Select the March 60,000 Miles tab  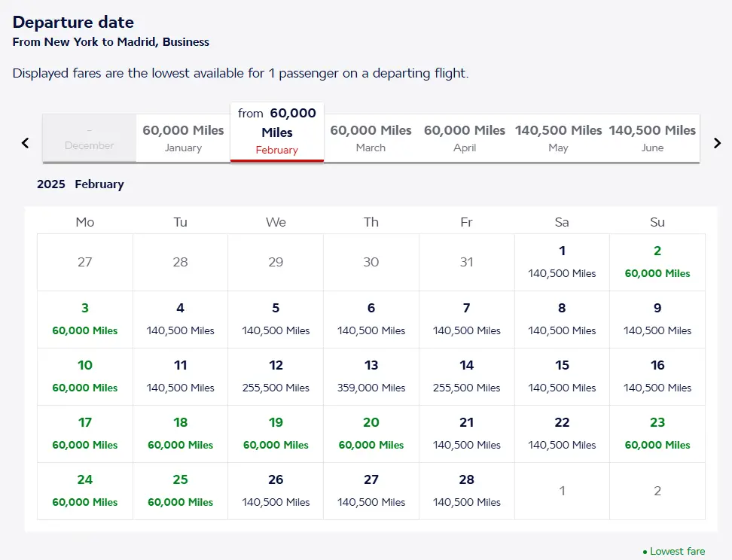point(371,138)
